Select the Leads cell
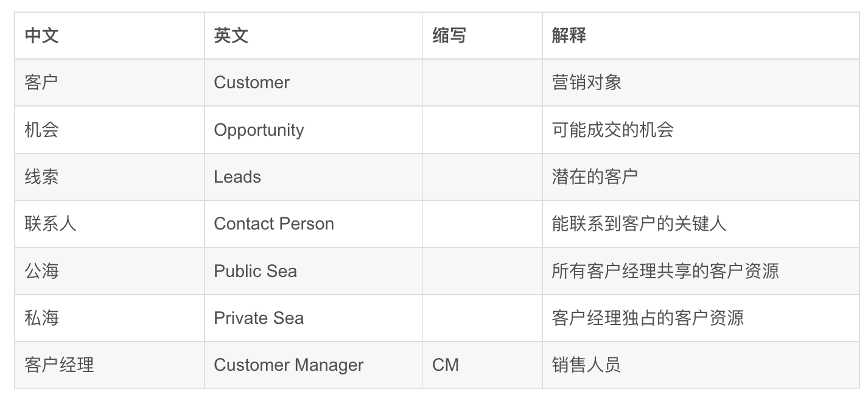The image size is (868, 414). [x=313, y=177]
